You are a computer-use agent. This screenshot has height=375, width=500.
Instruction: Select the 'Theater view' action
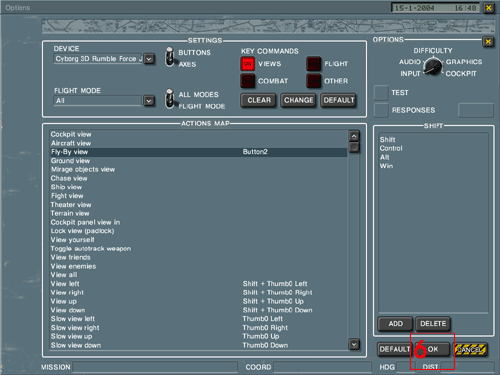click(71, 205)
